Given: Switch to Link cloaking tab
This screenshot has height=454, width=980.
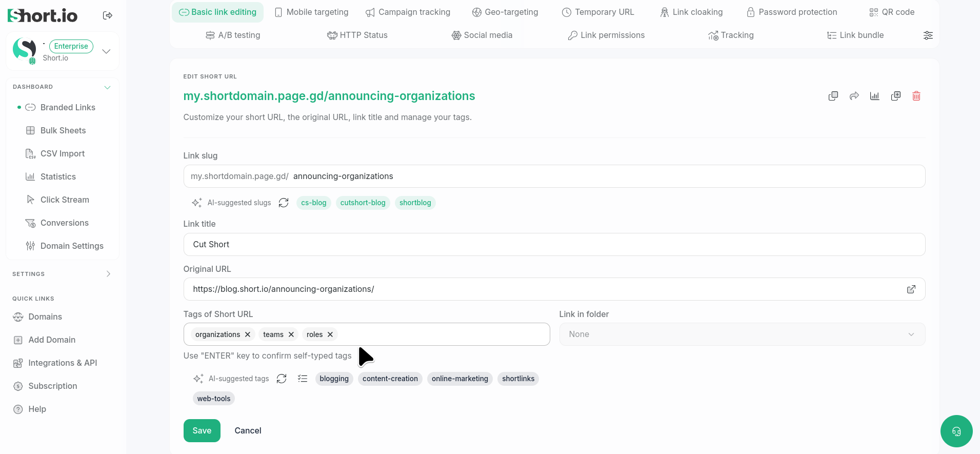Looking at the screenshot, I should coord(691,12).
